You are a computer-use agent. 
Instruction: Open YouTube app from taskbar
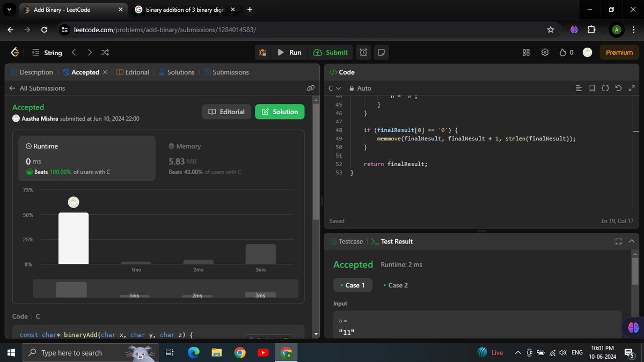[x=263, y=352]
